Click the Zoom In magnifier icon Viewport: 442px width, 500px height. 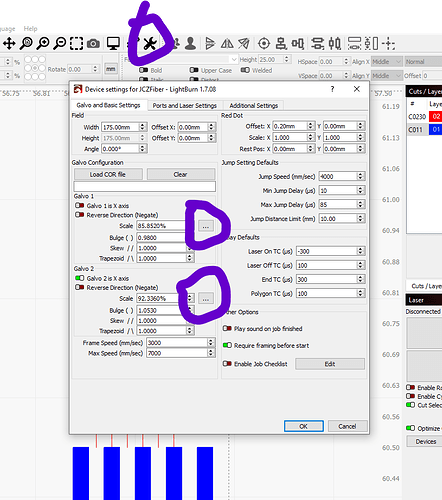[43, 43]
